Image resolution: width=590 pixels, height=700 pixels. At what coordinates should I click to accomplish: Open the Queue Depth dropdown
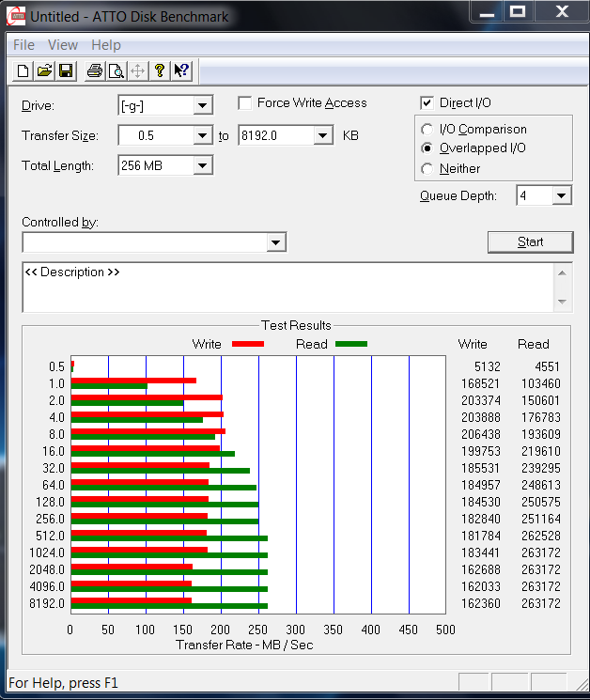click(561, 195)
